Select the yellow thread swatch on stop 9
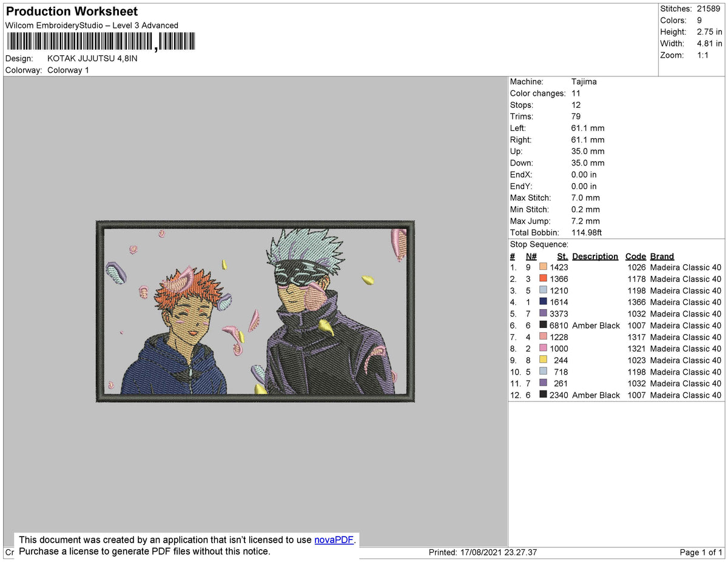The height and width of the screenshot is (562, 728). (542, 360)
